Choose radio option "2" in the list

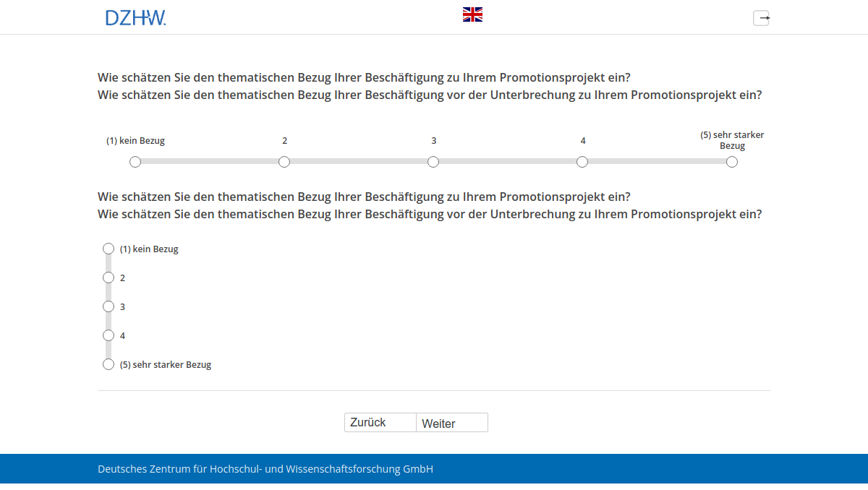(x=109, y=277)
